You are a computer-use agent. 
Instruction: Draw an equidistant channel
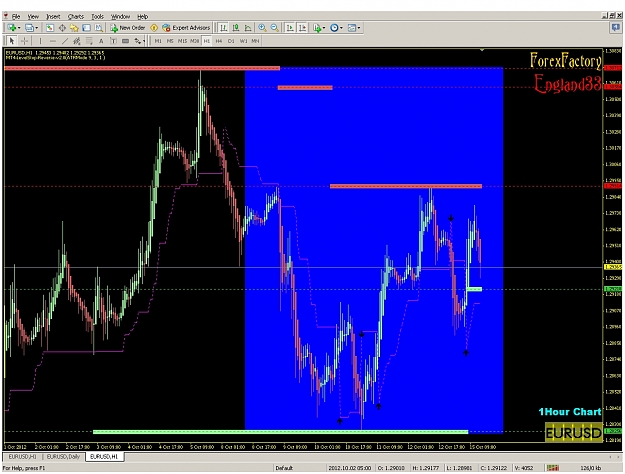tap(77, 41)
